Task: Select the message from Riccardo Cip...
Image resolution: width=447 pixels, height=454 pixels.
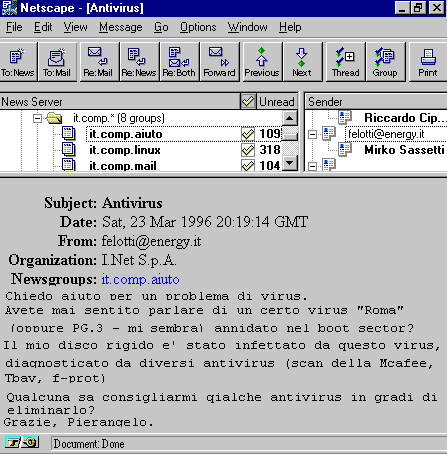Action: [405, 118]
